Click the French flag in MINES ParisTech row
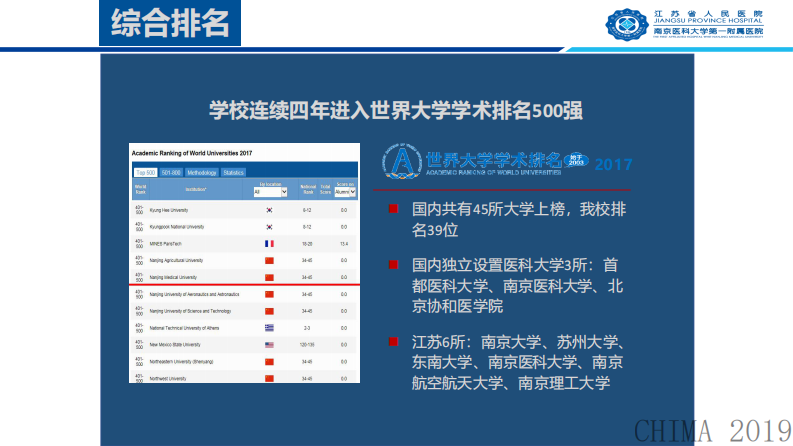Screen dimensions: 793x446 269,244
